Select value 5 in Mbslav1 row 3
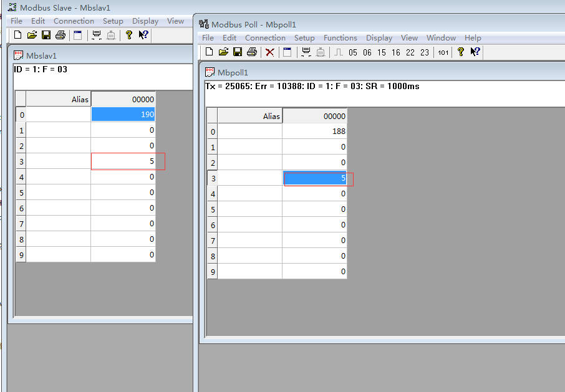 click(123, 161)
